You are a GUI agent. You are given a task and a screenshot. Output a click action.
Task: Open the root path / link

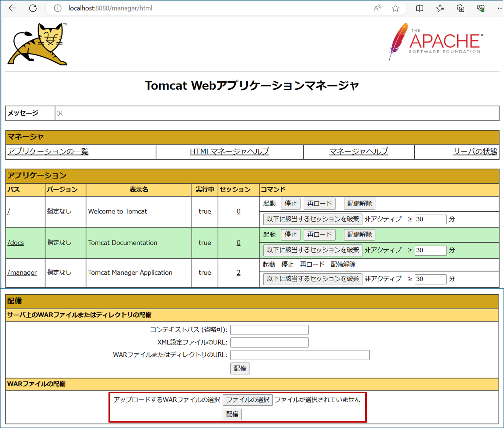tap(9, 211)
